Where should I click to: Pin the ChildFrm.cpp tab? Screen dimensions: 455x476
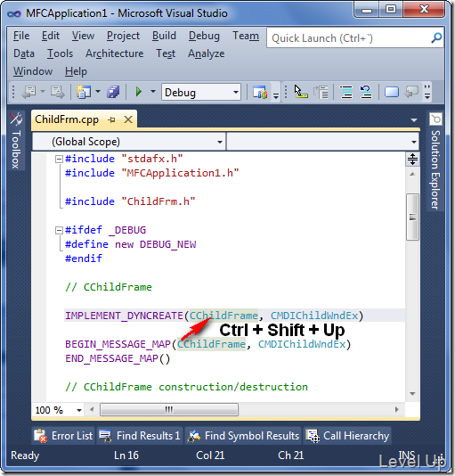(111, 119)
